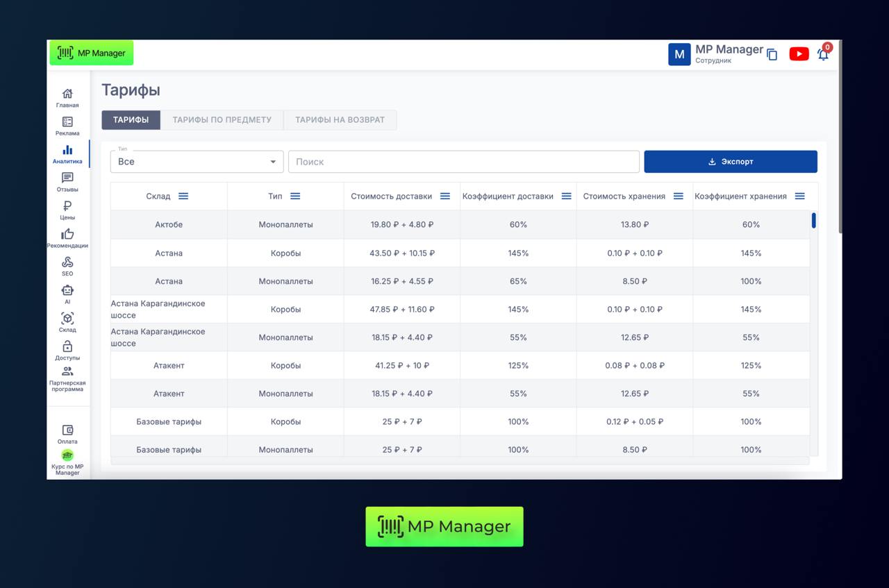Switch to Тарифы на возврат tab

pos(340,120)
